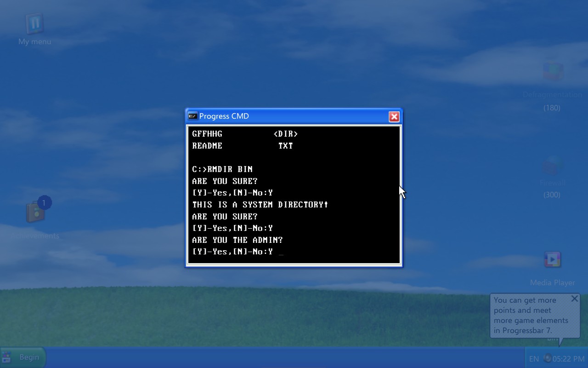Click the Progressbar 7 tip text
588x368 pixels.
[x=531, y=316]
